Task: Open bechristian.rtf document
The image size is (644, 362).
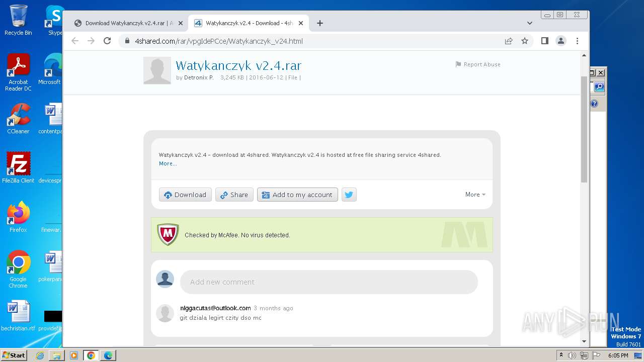Action: click(18, 316)
